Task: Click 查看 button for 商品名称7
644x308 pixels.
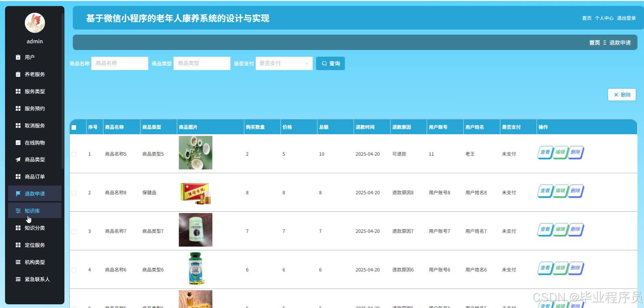Action: point(545,229)
